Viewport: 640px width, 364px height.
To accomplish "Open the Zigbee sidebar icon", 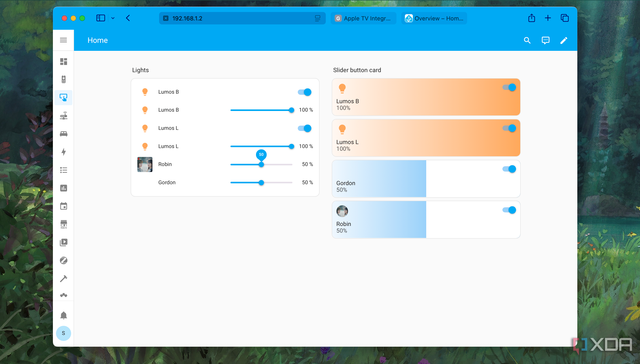I will coord(64,261).
